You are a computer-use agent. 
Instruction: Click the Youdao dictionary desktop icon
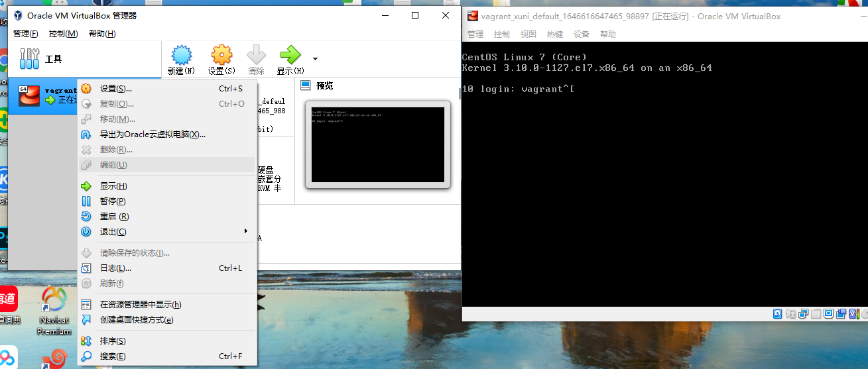[8, 305]
